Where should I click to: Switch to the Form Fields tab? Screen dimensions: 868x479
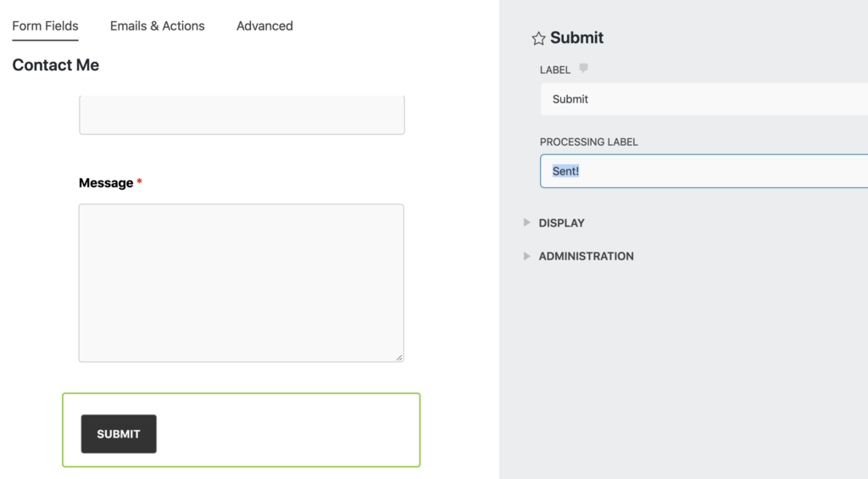(46, 26)
